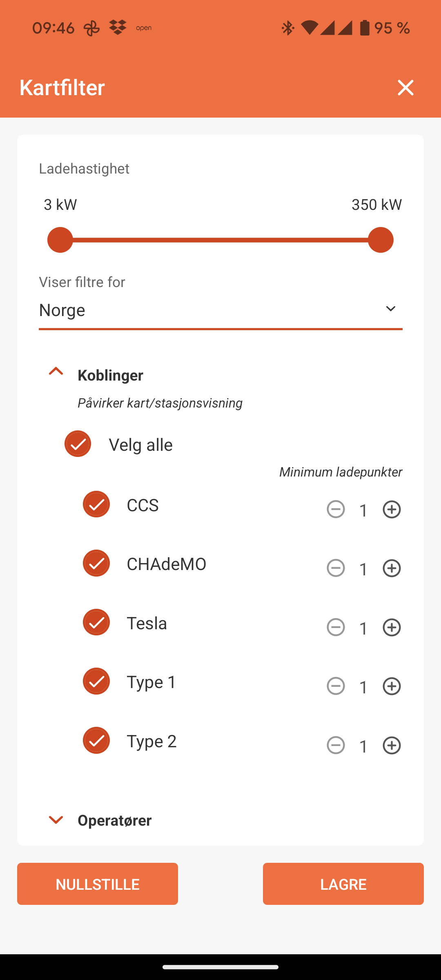441x980 pixels.
Task: Toggle the CHAdeMO connector checkbox
Action: point(96,563)
